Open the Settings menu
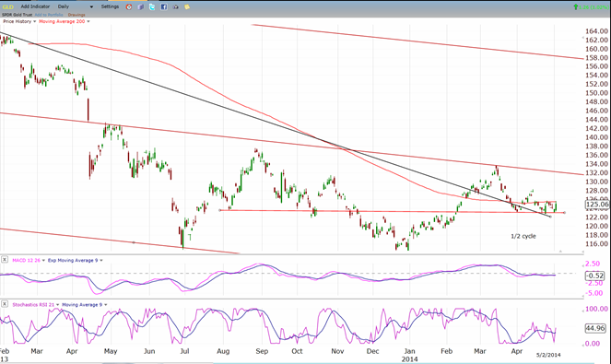The height and width of the screenshot is (364, 611). click(x=110, y=6)
